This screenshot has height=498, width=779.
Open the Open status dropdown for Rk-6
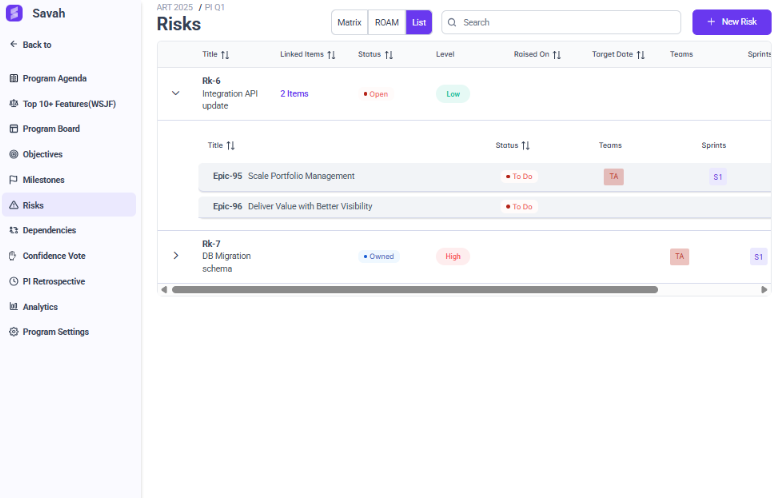pos(377,94)
